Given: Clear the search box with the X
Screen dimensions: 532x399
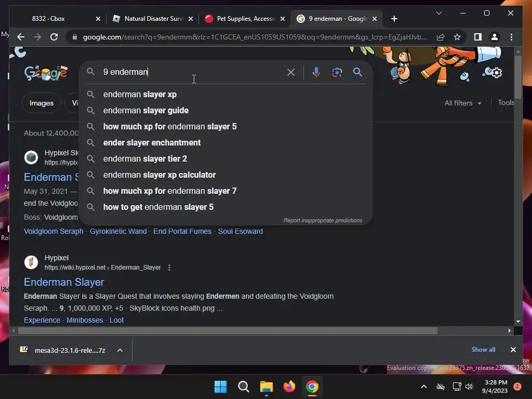Looking at the screenshot, I should (x=291, y=72).
